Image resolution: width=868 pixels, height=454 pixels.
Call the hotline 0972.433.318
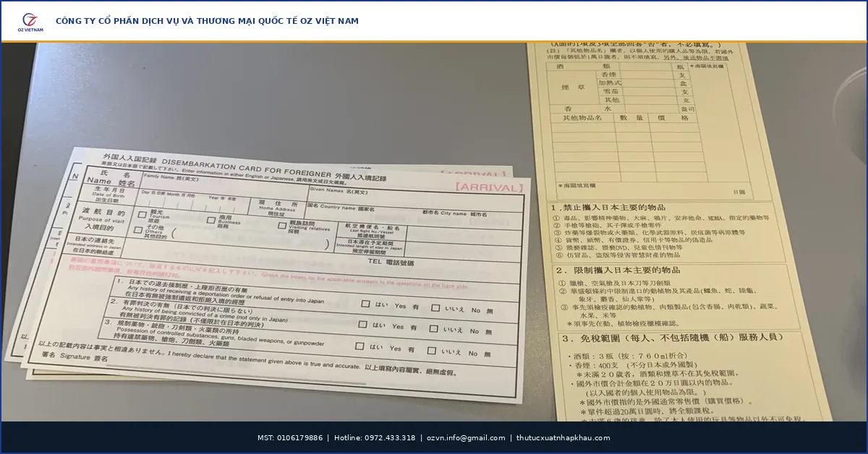pyautogui.click(x=375, y=438)
